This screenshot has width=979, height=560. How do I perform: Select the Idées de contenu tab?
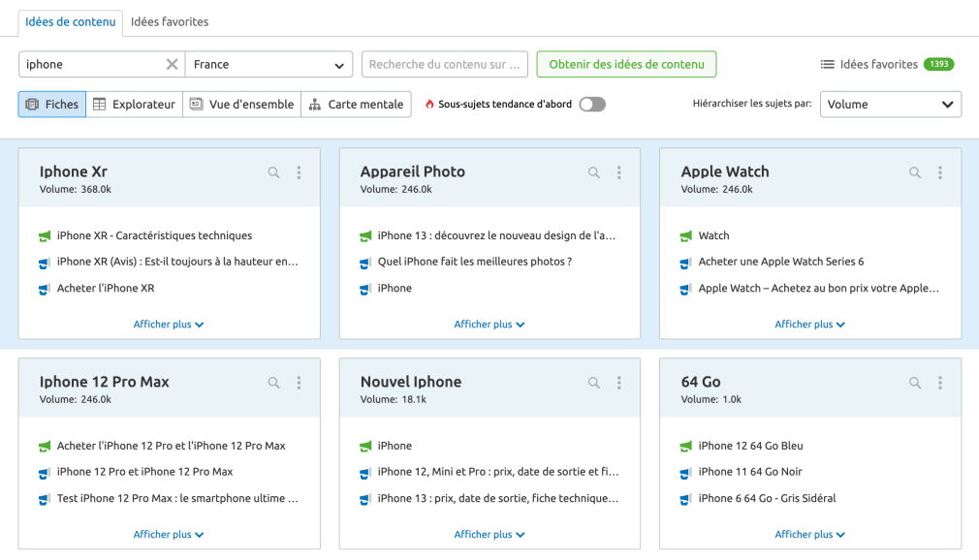click(x=71, y=21)
